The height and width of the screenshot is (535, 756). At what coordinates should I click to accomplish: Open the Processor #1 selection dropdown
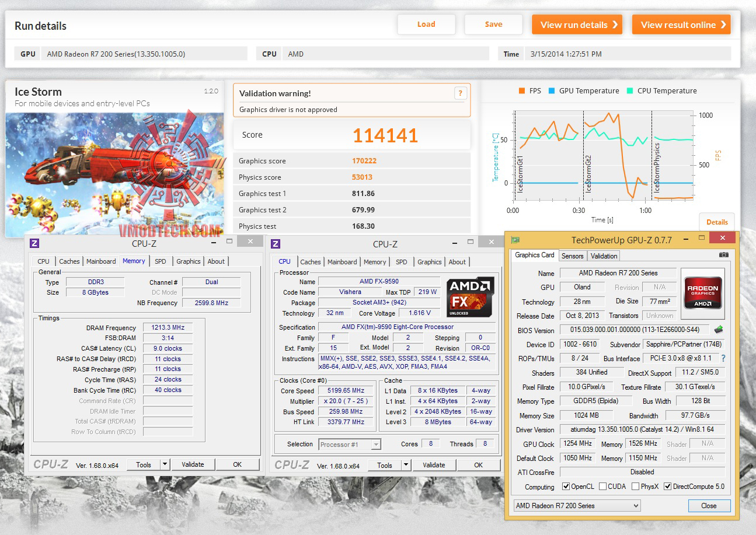click(x=350, y=445)
